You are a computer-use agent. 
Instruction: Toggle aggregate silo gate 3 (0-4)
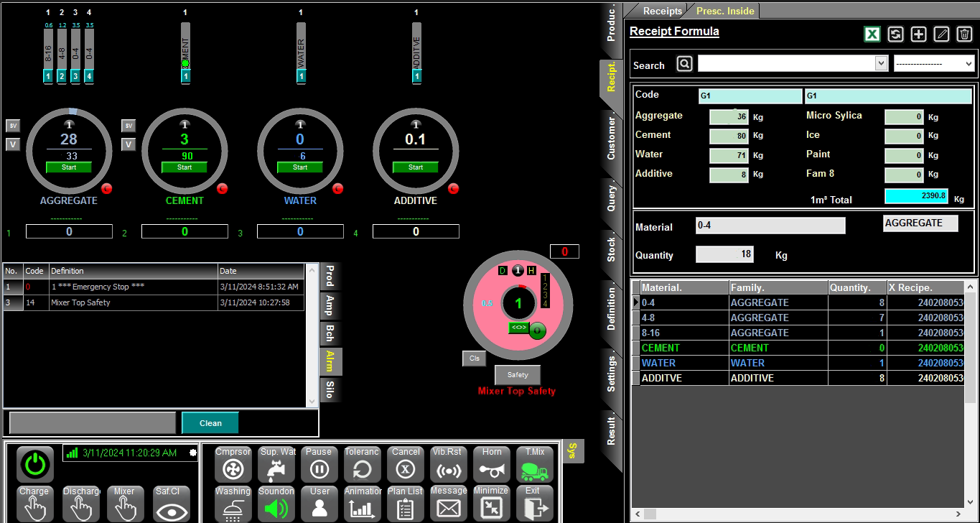pos(75,75)
